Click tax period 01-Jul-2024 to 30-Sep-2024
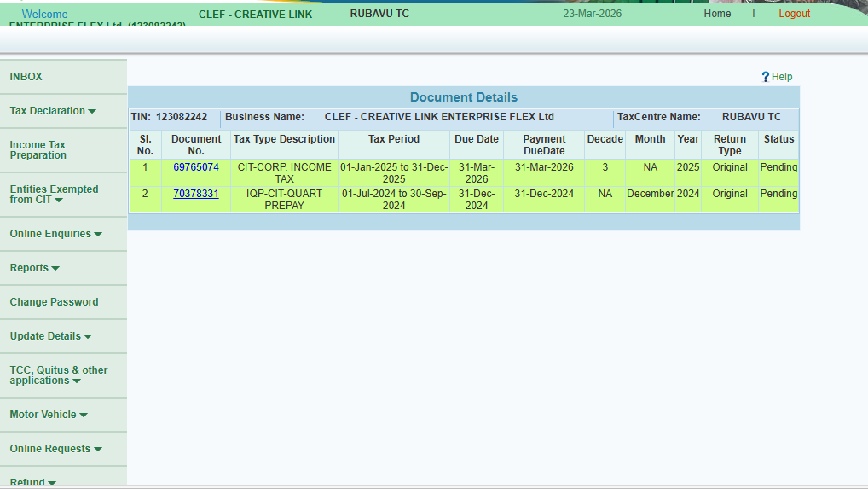Screen dimensions: 868x489 394,200
